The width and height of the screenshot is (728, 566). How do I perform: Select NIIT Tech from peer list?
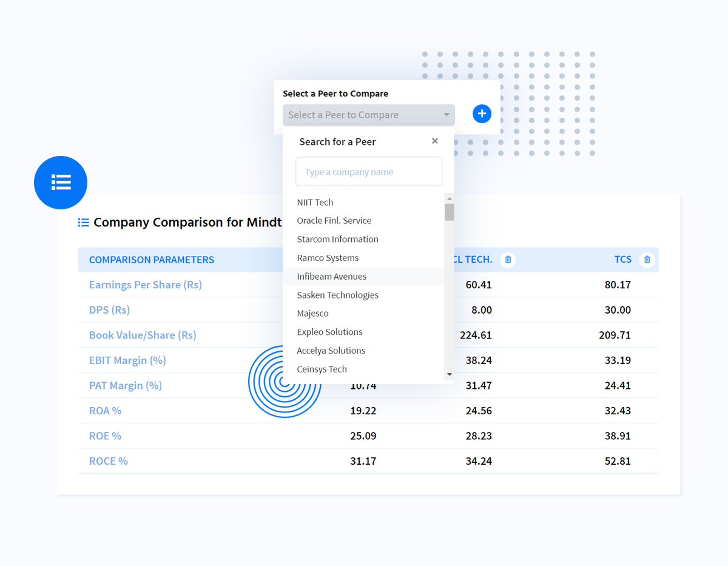coord(315,202)
